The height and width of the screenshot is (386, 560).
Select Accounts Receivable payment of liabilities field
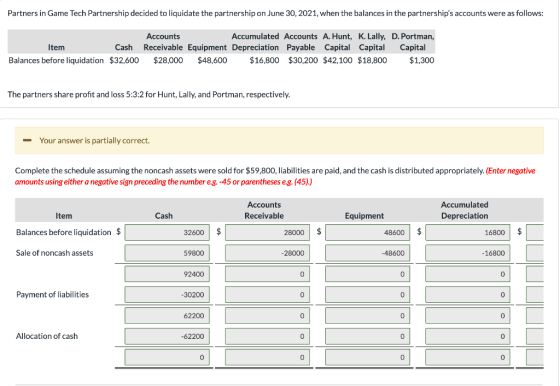pyautogui.click(x=268, y=295)
